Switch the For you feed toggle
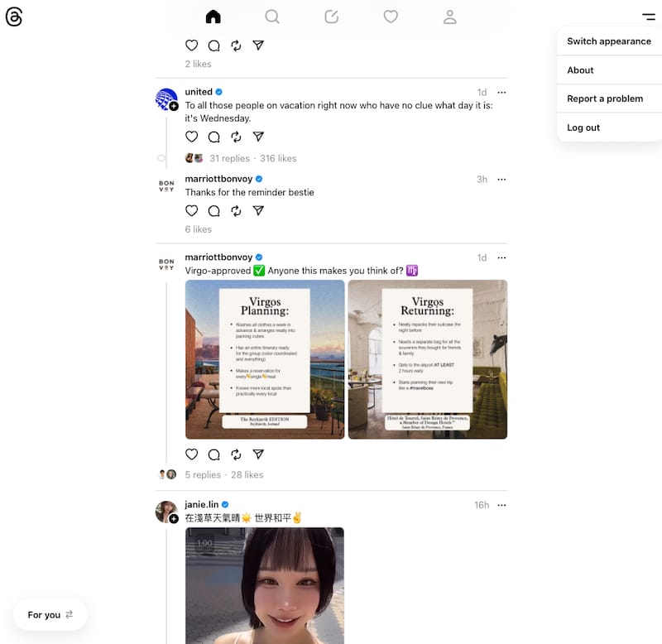This screenshot has height=644, width=662. tap(50, 614)
